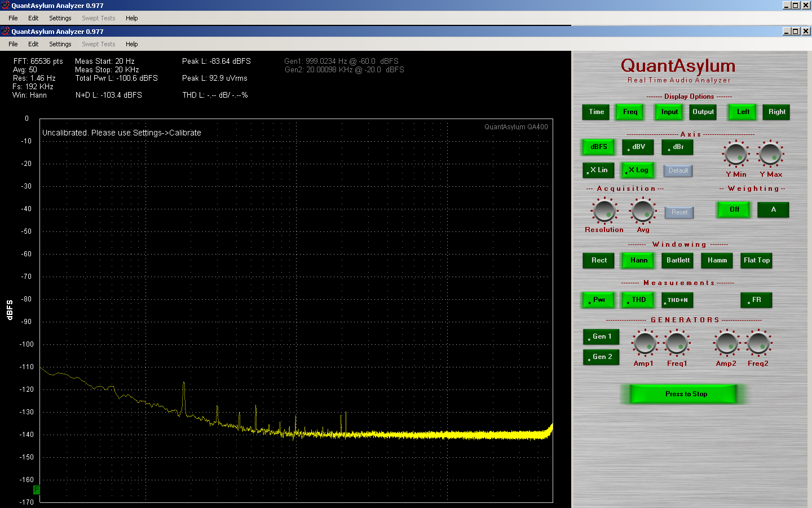Screen dimensions: 812x508
Task: Enable A weighting
Action: (x=773, y=209)
